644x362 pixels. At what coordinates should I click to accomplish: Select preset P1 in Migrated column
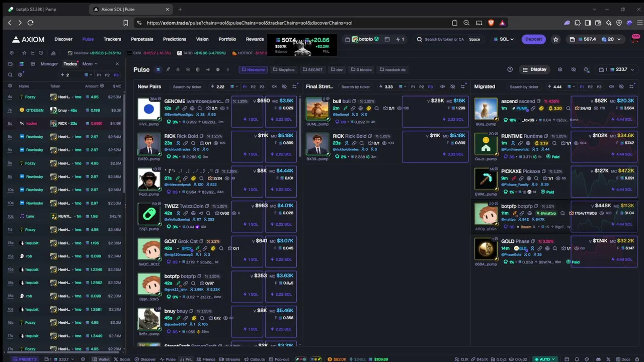tap(581, 86)
